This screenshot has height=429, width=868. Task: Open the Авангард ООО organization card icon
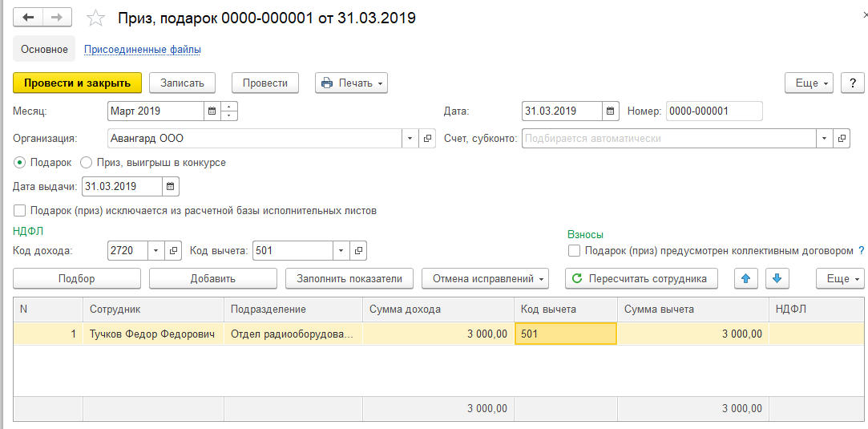click(x=427, y=139)
